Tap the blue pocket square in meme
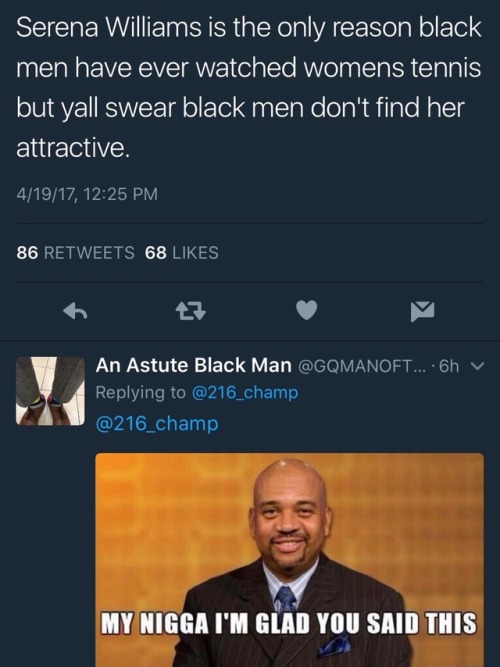Viewport: 500px width, 667px height. tap(334, 645)
